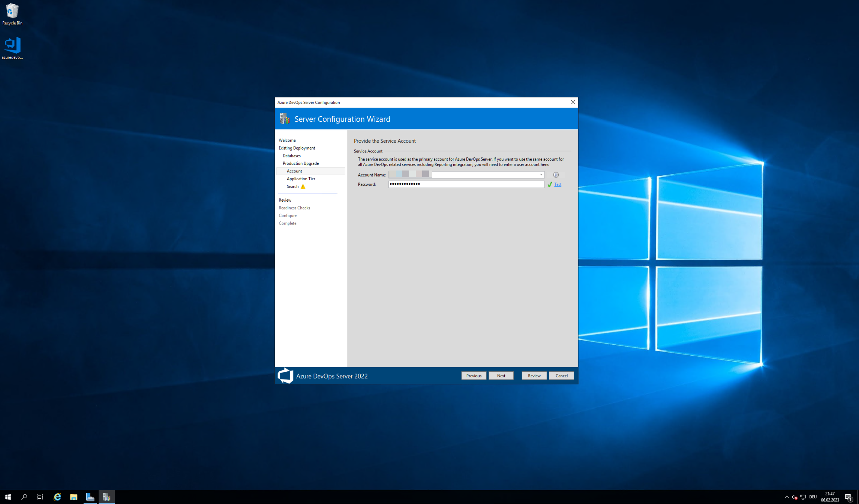859x504 pixels.
Task: Go to the Welcome step
Action: (x=287, y=140)
